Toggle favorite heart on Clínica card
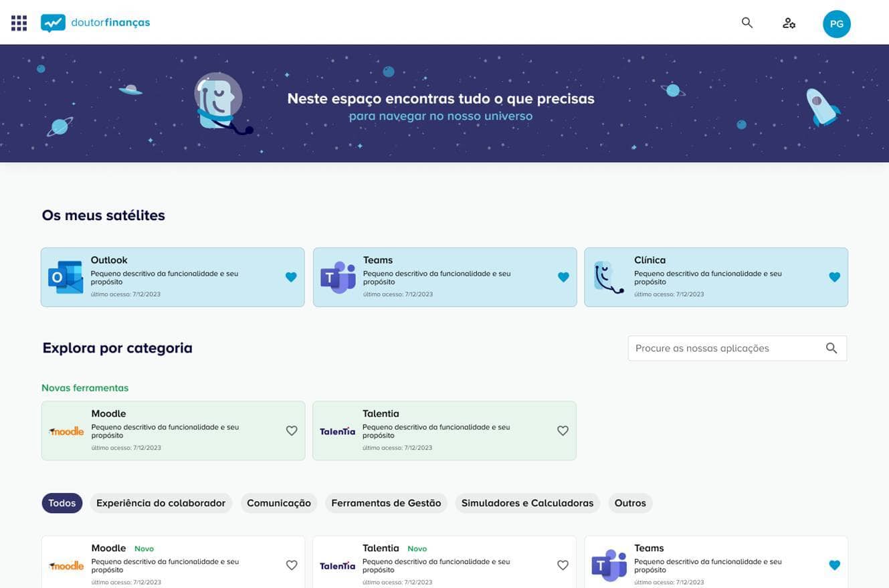Image resolution: width=889 pixels, height=588 pixels. [834, 277]
